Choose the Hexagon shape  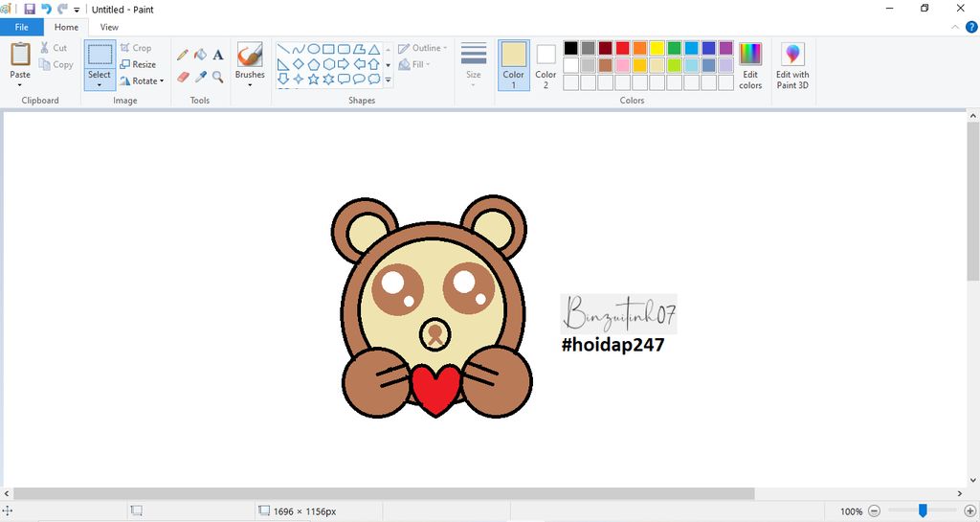tap(328, 64)
